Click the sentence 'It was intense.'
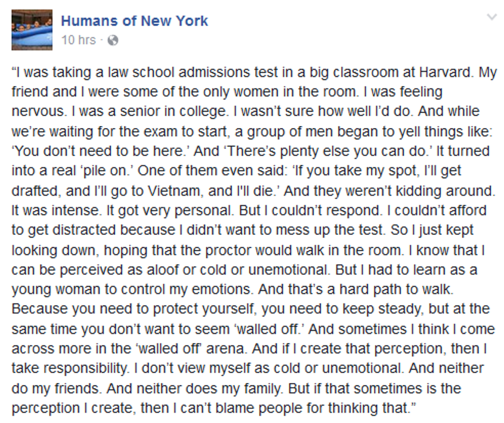Image resolution: width=504 pixels, height=423 pixels. [51, 210]
